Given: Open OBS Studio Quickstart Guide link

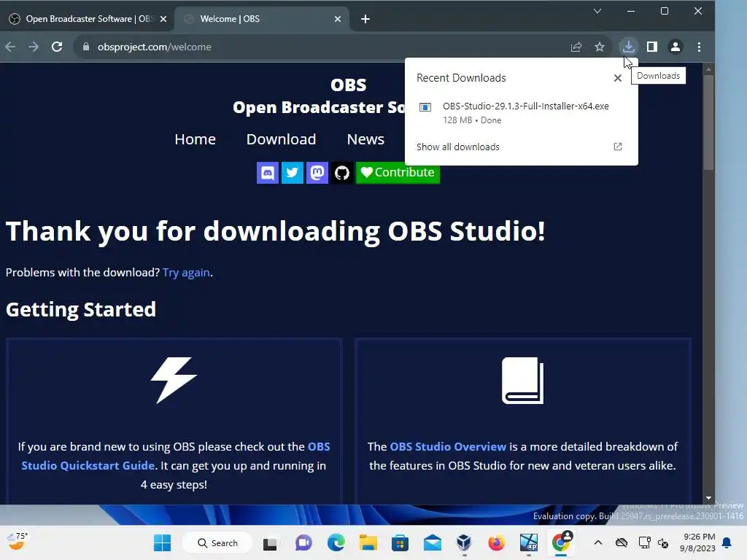Looking at the screenshot, I should (176, 456).
